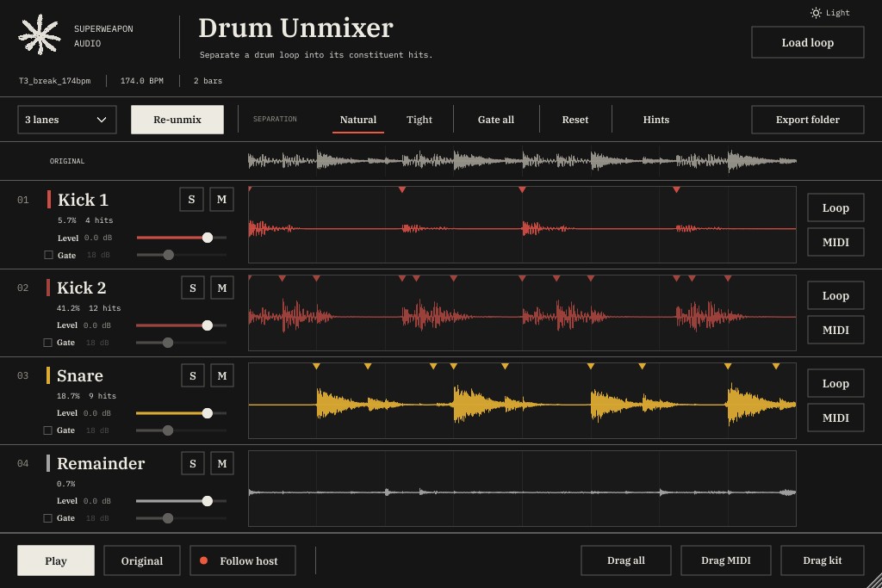
Task: Solo the Kick 1 lane
Action: [191, 200]
